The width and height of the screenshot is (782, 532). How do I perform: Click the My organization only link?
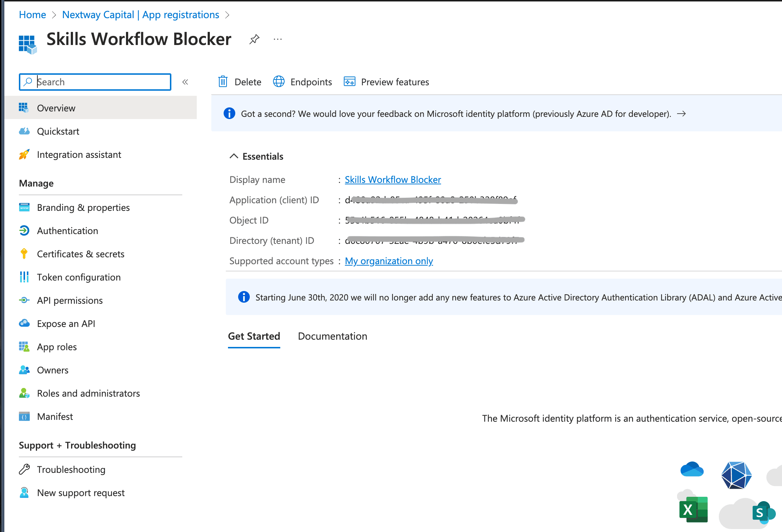(388, 261)
